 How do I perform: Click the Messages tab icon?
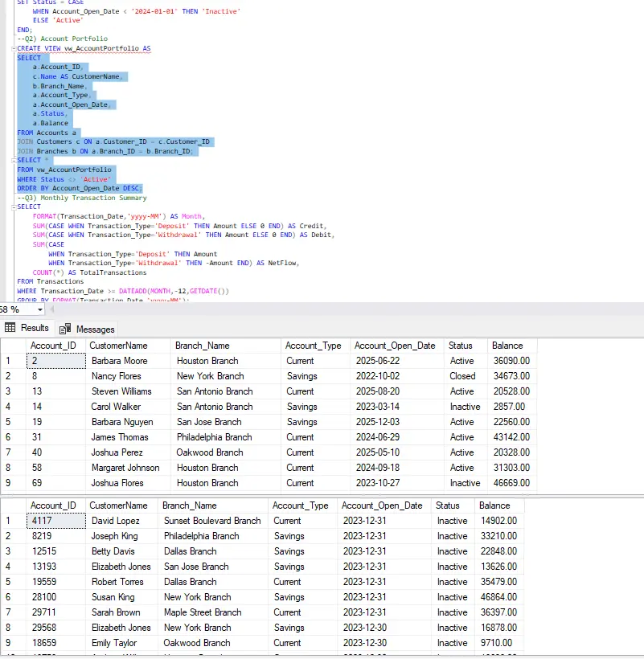(x=65, y=329)
